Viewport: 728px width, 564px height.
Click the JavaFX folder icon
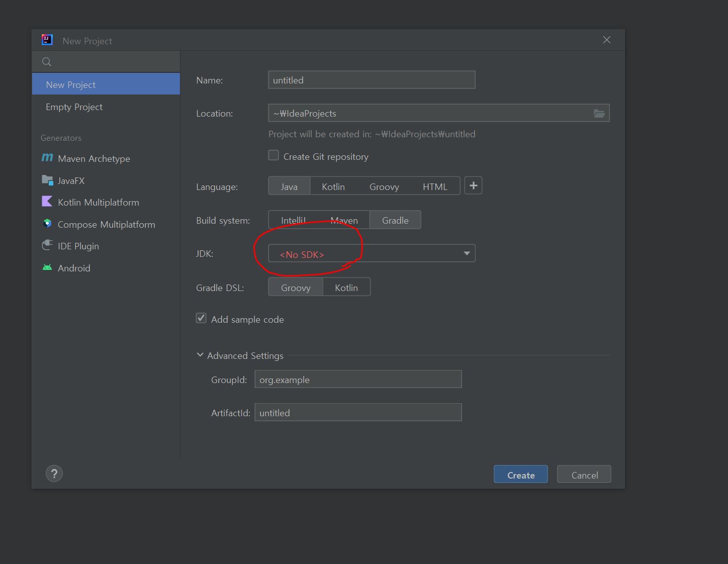click(x=47, y=180)
